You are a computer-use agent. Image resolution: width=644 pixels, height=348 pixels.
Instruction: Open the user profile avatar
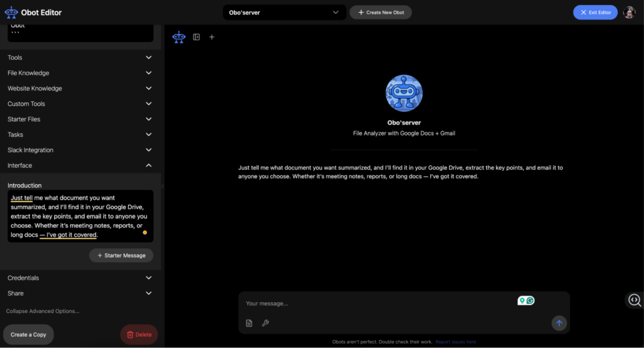click(629, 13)
